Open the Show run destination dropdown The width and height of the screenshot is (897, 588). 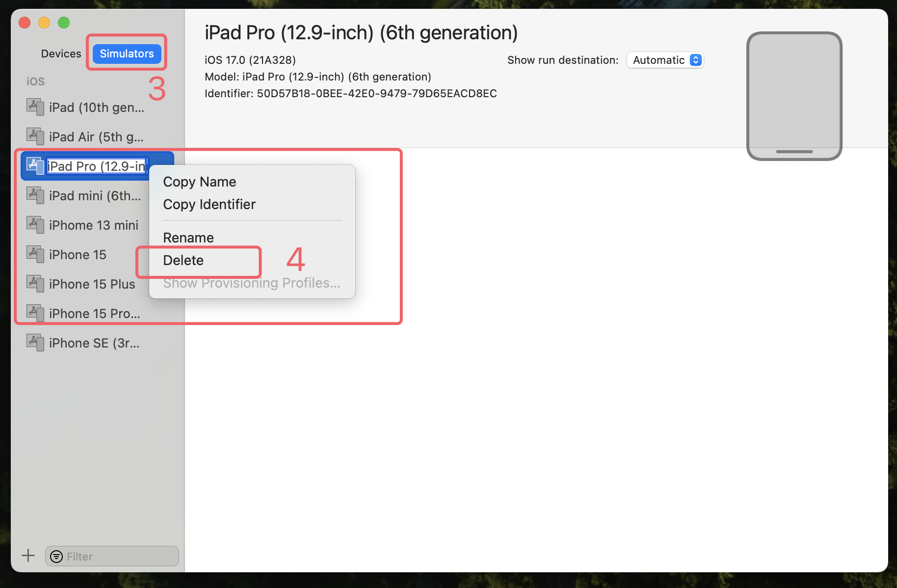(x=665, y=60)
